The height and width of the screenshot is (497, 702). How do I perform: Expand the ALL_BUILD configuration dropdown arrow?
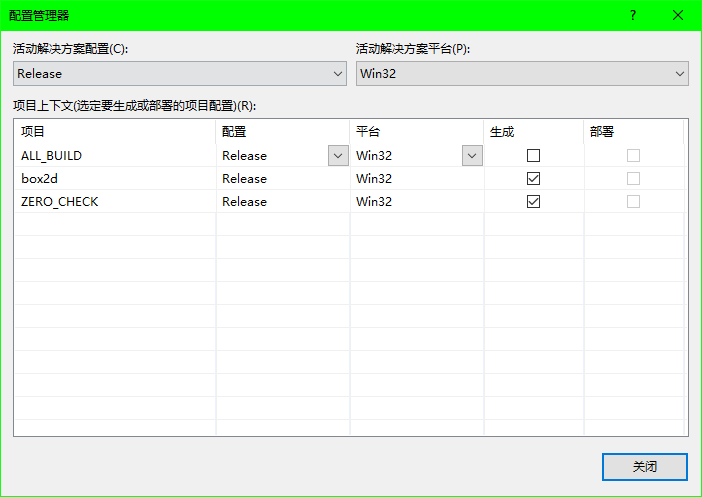pos(337,155)
